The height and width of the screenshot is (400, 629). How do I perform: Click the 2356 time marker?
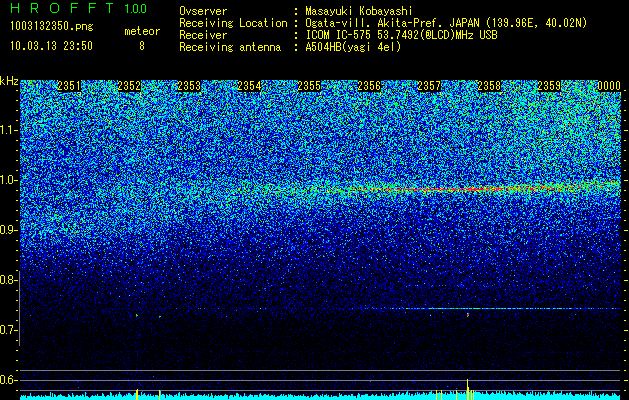point(369,86)
